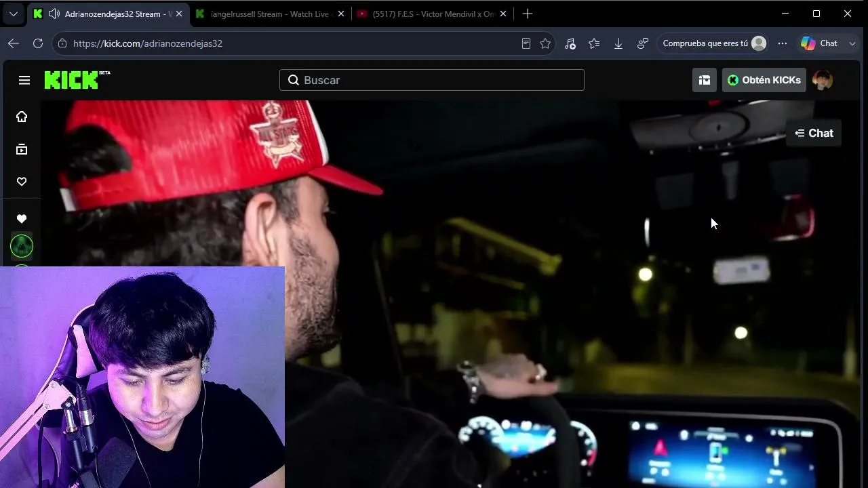
Task: Click the share icon in the browser toolbar
Action: (x=643, y=43)
